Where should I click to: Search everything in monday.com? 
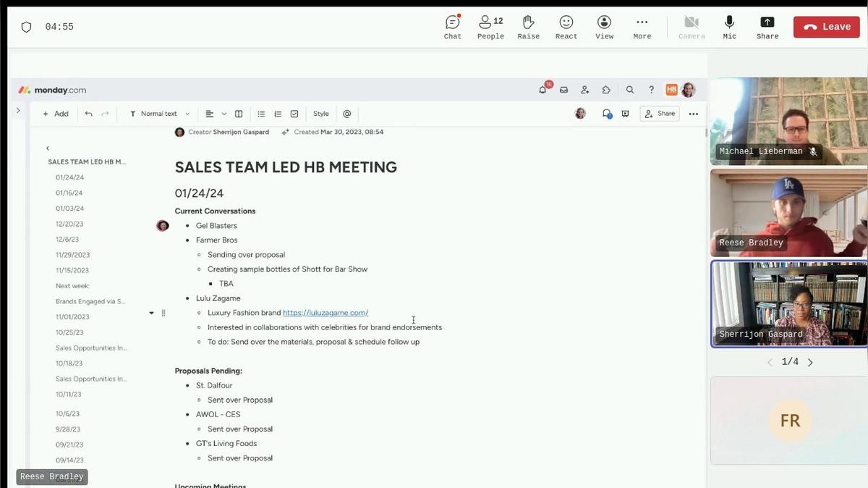(x=630, y=90)
